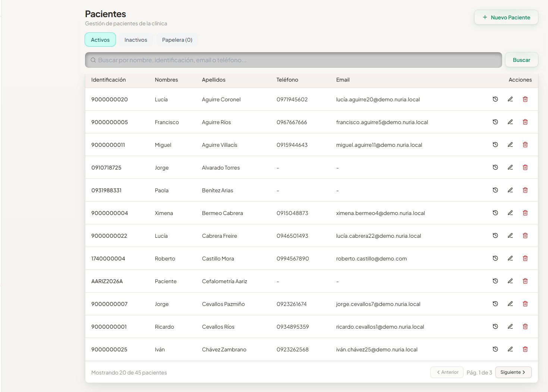
Task: Click the Nuevo Paciente button
Action: [x=506, y=18]
